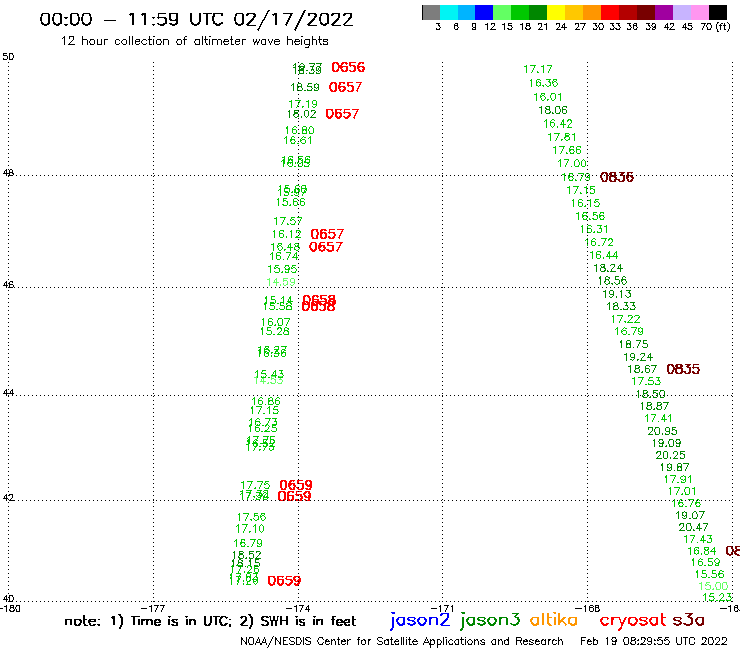Pick the purple 42 ft legend swatch
Screen dimensions: 740x650
(664, 12)
